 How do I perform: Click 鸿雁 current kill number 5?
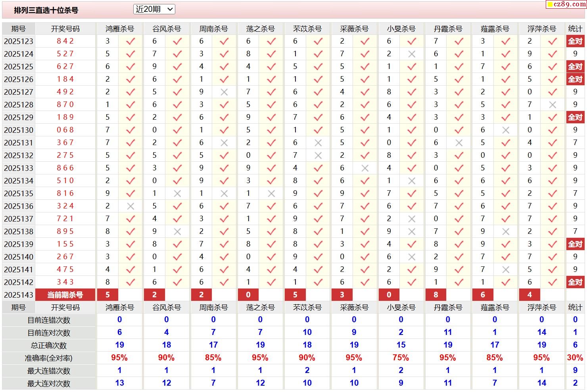point(107,295)
